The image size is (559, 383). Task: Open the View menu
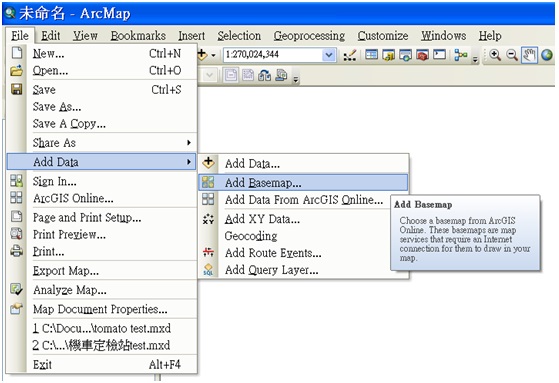[86, 36]
